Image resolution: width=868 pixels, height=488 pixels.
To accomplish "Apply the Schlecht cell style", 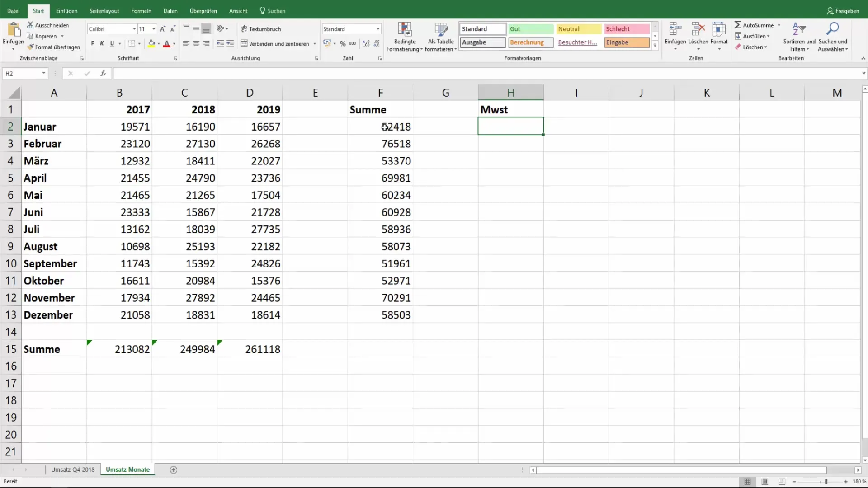I will click(x=627, y=29).
